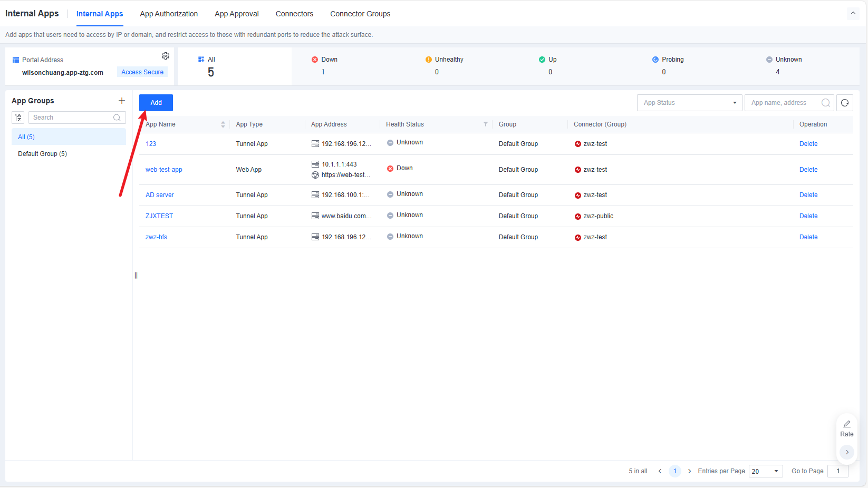The height and width of the screenshot is (488, 868).
Task: Click the Probing status filter card
Action: [x=689, y=66]
